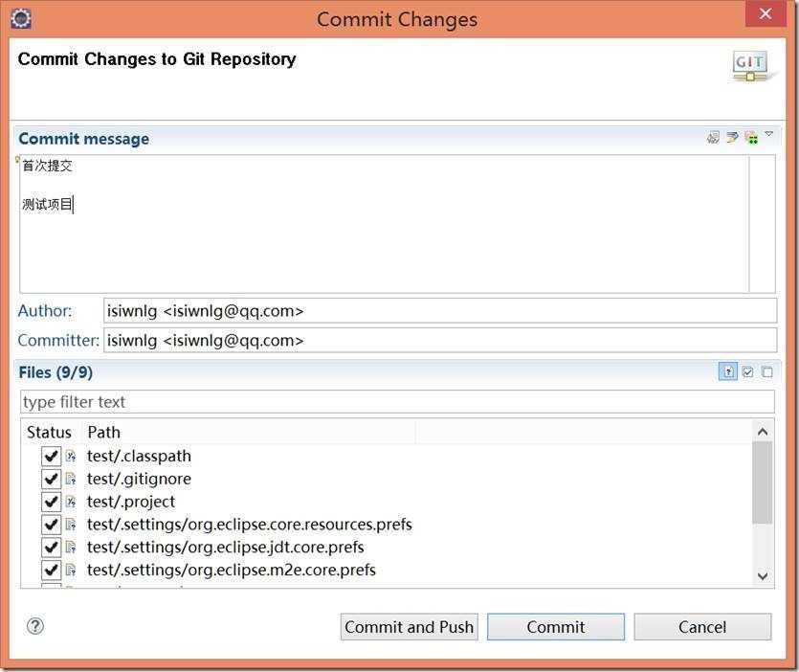Open help with the question mark icon
The width and height of the screenshot is (799, 672).
[35, 626]
